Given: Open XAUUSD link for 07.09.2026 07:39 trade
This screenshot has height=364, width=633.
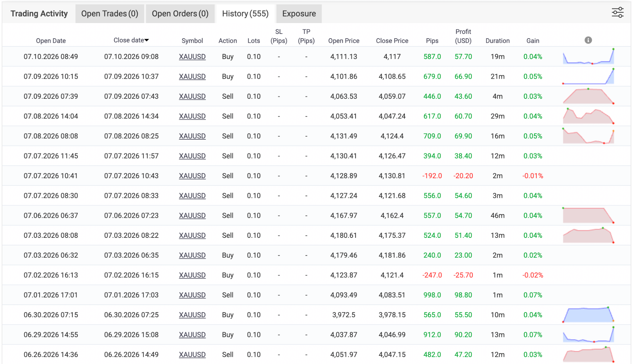Looking at the screenshot, I should coord(192,97).
